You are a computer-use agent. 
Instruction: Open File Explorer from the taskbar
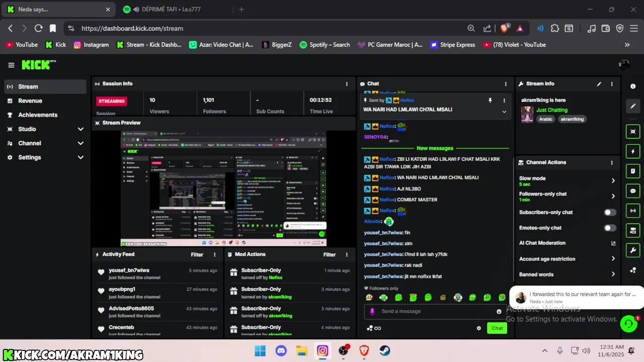pyautogui.click(x=301, y=350)
